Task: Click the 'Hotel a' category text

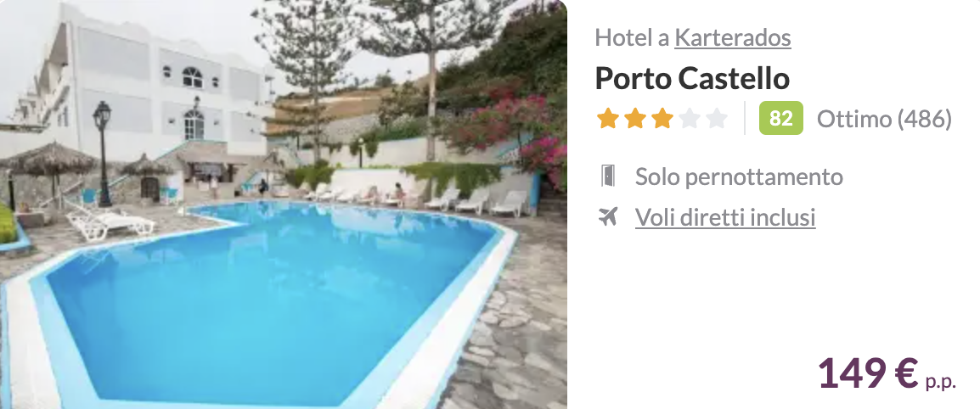Action: [632, 38]
